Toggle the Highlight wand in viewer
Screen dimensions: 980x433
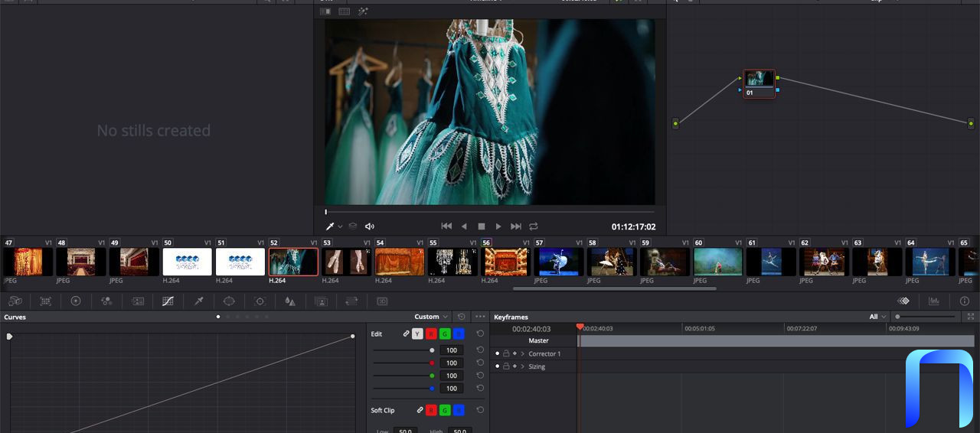click(364, 11)
